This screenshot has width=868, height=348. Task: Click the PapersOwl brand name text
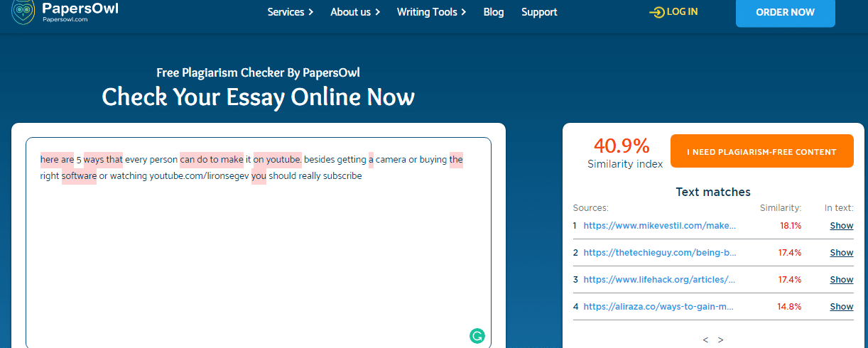click(x=80, y=9)
